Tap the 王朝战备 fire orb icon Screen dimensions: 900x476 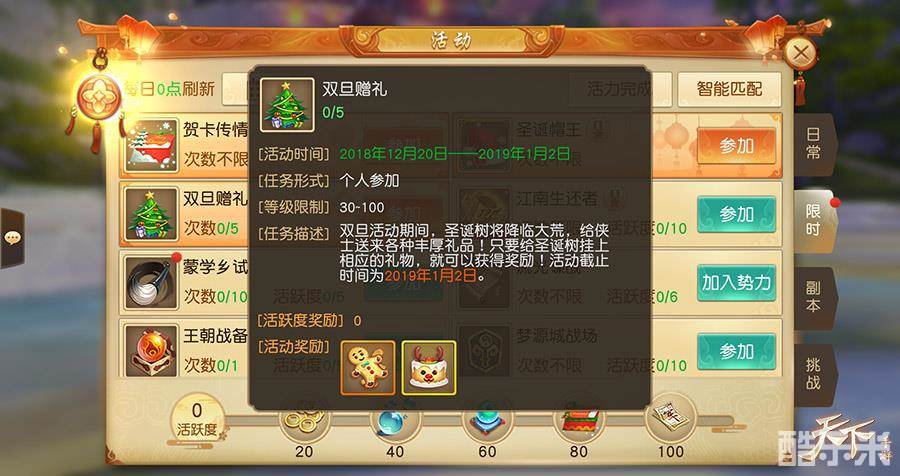(x=151, y=351)
